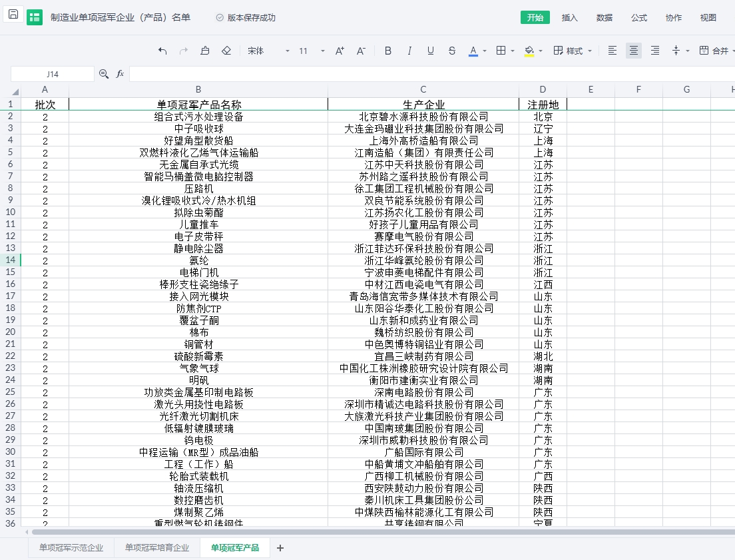Toggle strikethrough formatting
Image resolution: width=735 pixels, height=560 pixels.
click(x=452, y=51)
